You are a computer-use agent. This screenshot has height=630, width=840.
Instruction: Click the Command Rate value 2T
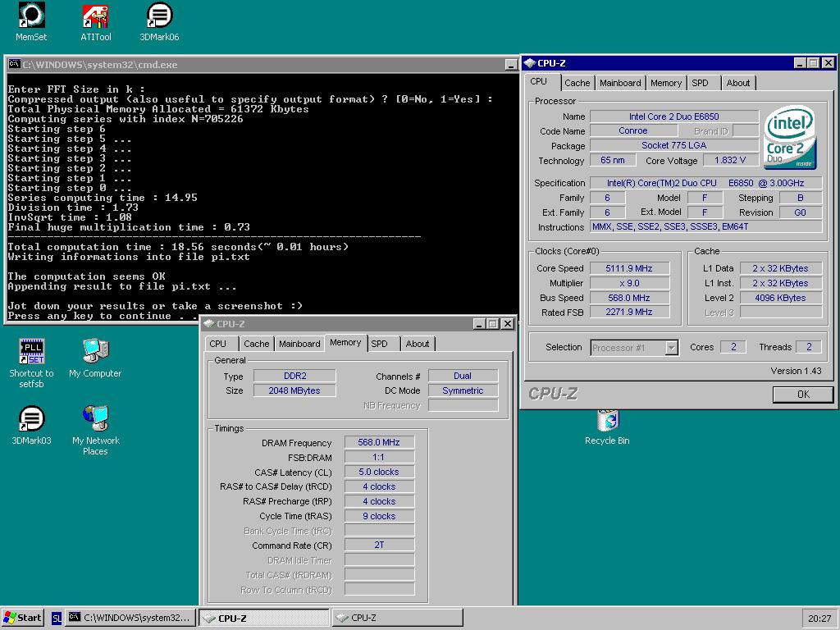pos(379,545)
